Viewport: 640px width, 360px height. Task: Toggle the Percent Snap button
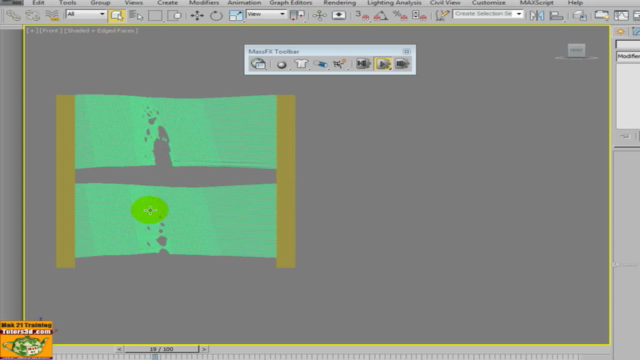(x=400, y=16)
